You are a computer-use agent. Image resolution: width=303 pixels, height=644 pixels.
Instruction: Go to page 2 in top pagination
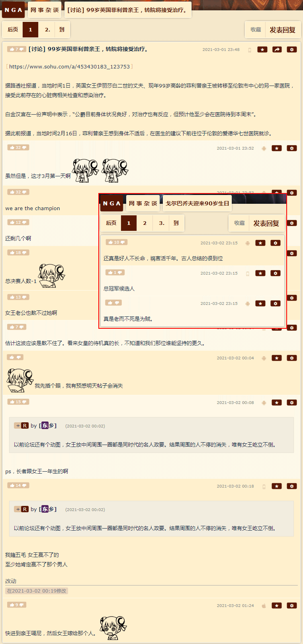[x=47, y=29]
